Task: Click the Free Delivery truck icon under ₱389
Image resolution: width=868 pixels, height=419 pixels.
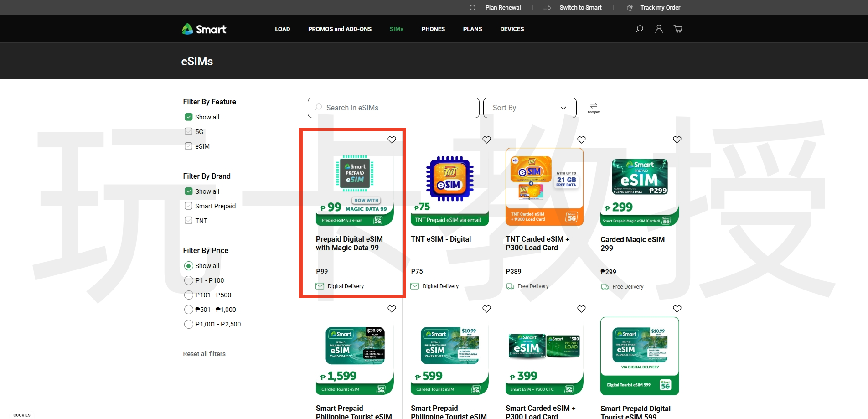Action: coord(510,286)
